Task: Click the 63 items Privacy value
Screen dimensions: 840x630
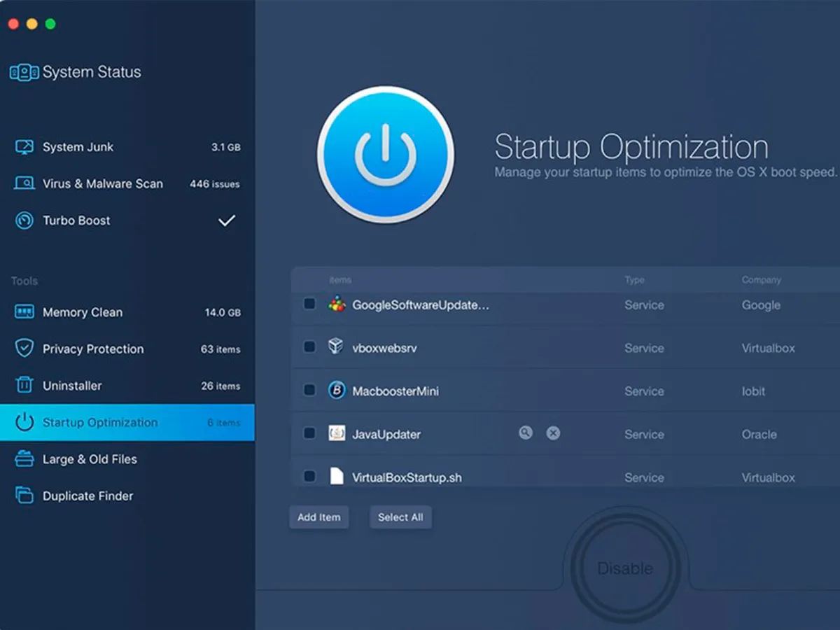Action: point(220,349)
